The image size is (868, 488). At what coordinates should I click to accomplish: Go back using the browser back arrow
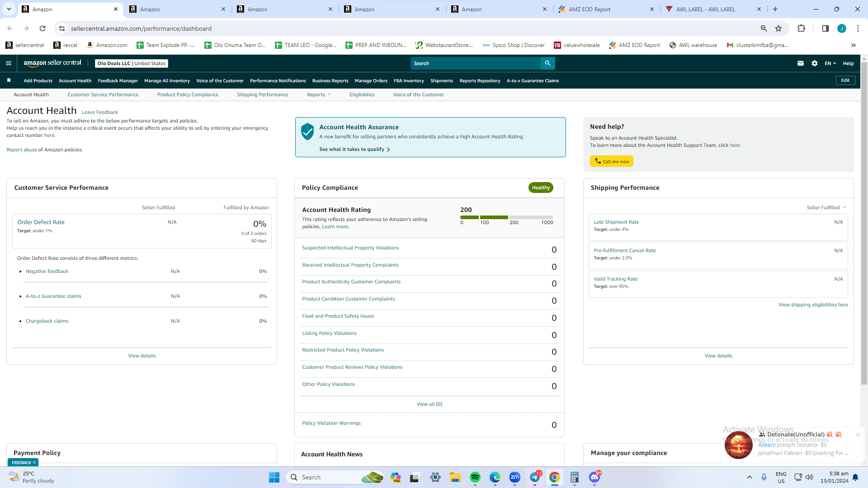10,28
